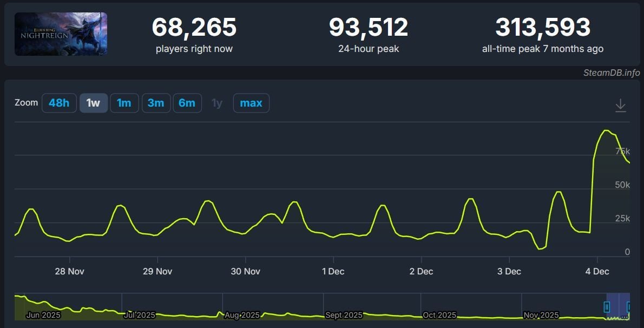
Task: Click the disabled 1y zoom option
Action: click(217, 103)
